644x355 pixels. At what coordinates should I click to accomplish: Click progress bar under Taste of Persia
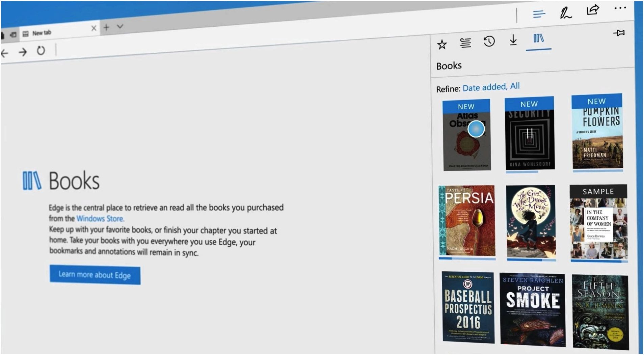tap(467, 259)
